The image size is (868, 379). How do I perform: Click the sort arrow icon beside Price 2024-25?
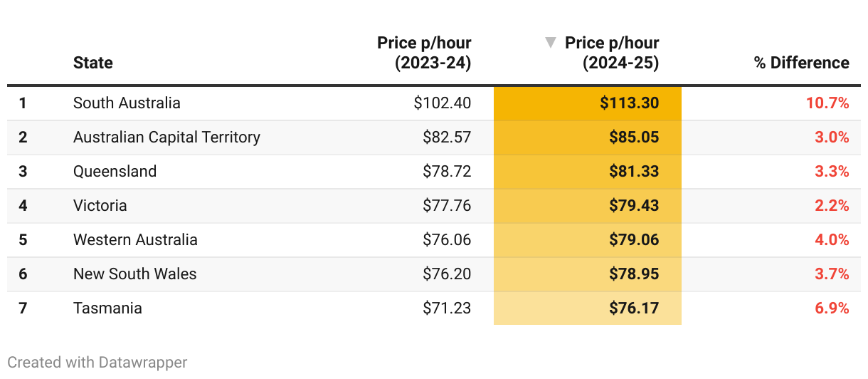pos(550,43)
